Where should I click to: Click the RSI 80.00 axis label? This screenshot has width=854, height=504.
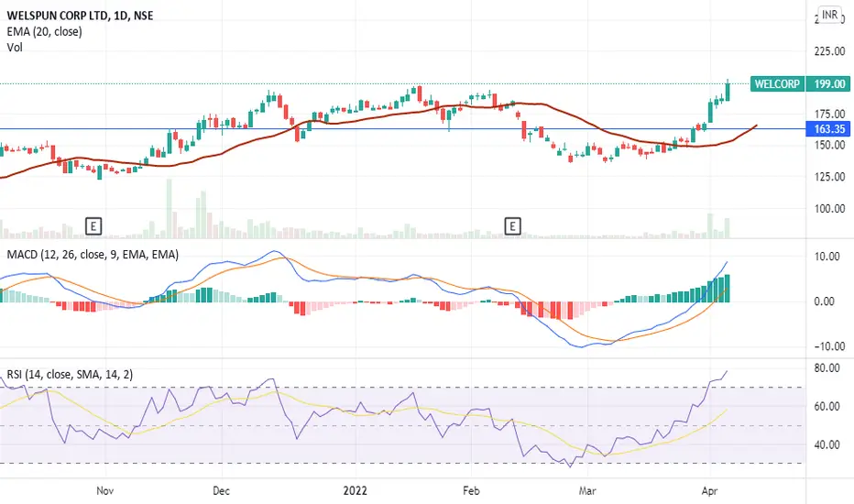click(827, 367)
